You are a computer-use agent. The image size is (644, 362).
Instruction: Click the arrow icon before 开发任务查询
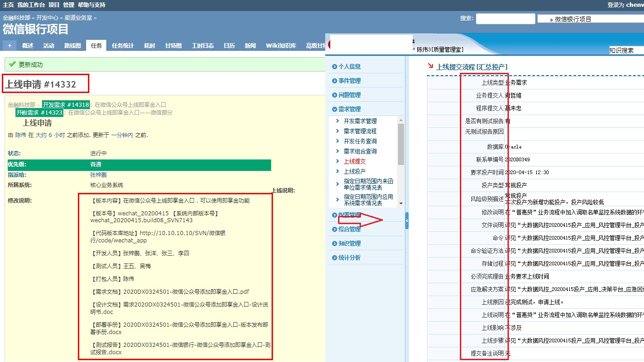pos(338,141)
